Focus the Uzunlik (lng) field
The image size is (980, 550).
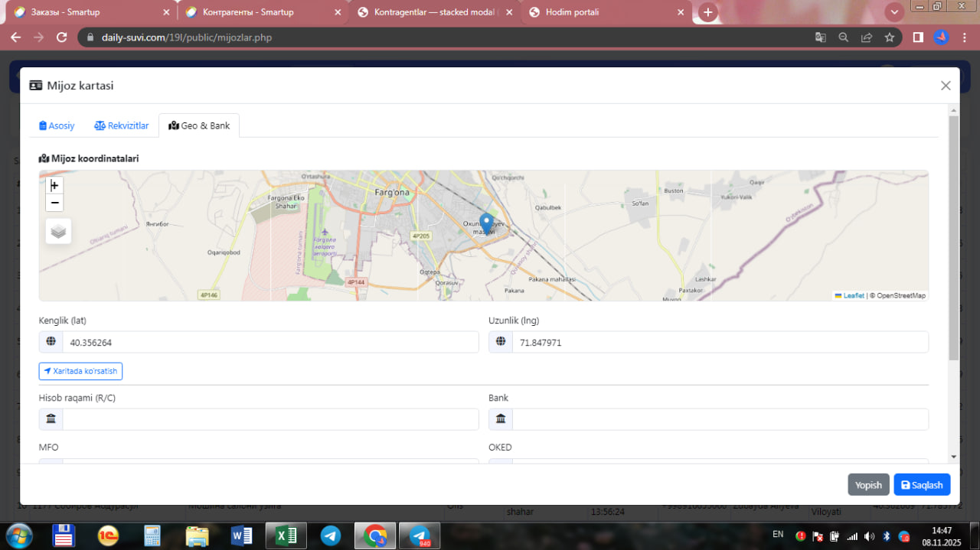(720, 343)
